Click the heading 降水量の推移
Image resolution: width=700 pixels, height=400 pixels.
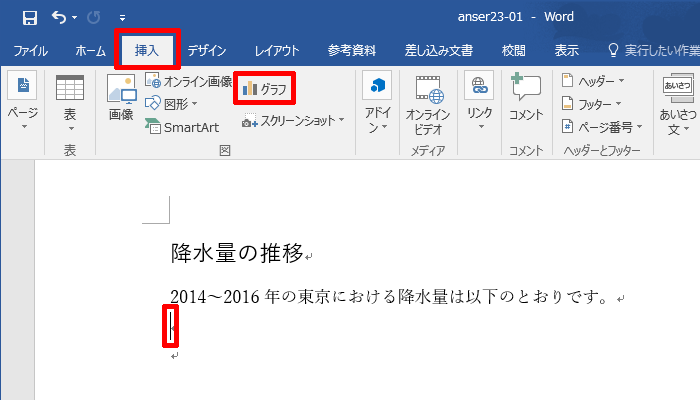237,253
